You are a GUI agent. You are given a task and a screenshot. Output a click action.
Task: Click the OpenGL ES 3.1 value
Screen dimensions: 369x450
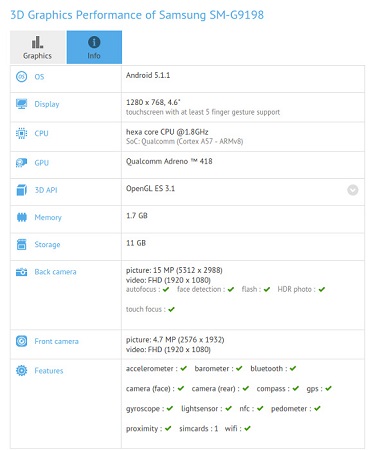(150, 188)
